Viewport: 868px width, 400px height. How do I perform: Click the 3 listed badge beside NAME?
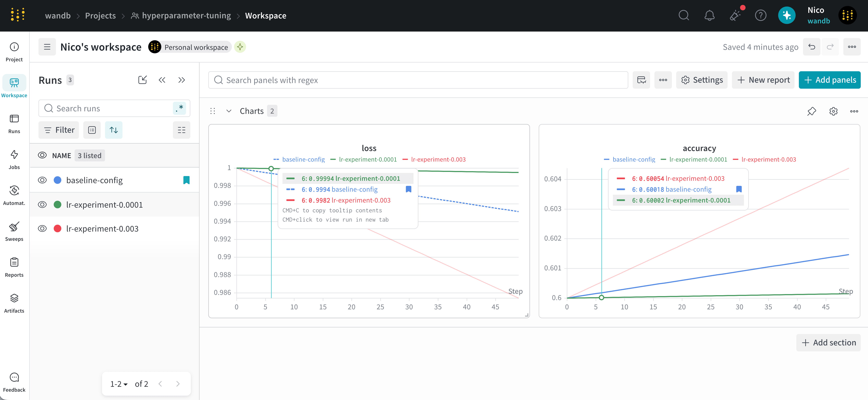click(89, 155)
